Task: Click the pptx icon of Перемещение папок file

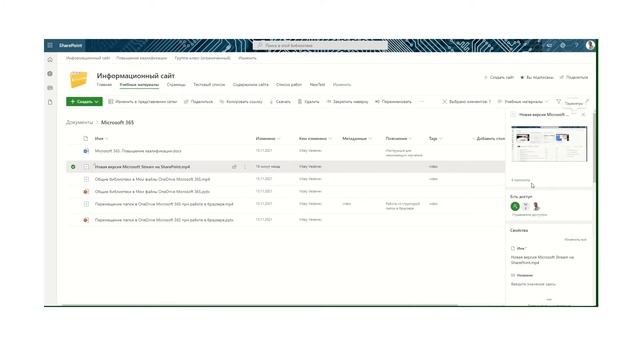Action: pos(86,220)
